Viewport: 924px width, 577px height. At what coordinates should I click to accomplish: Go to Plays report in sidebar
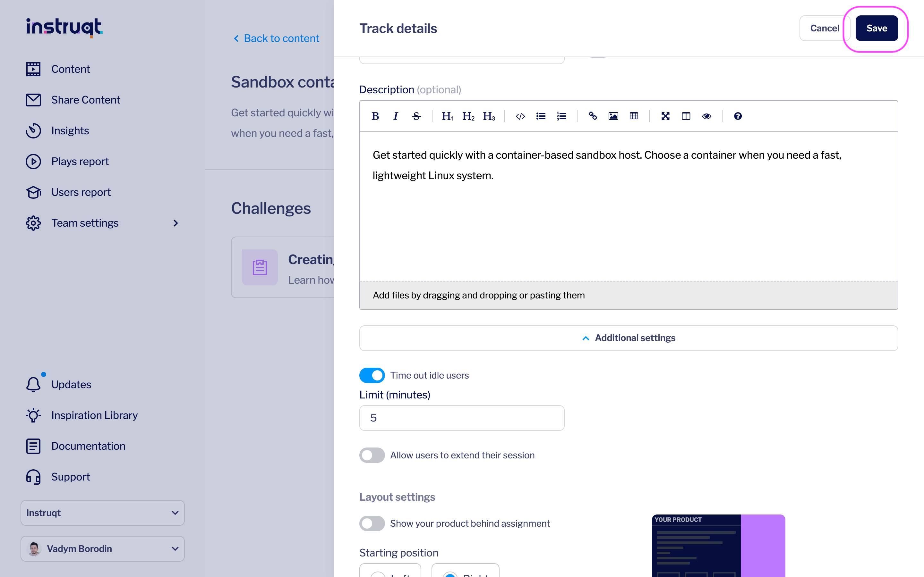(80, 162)
